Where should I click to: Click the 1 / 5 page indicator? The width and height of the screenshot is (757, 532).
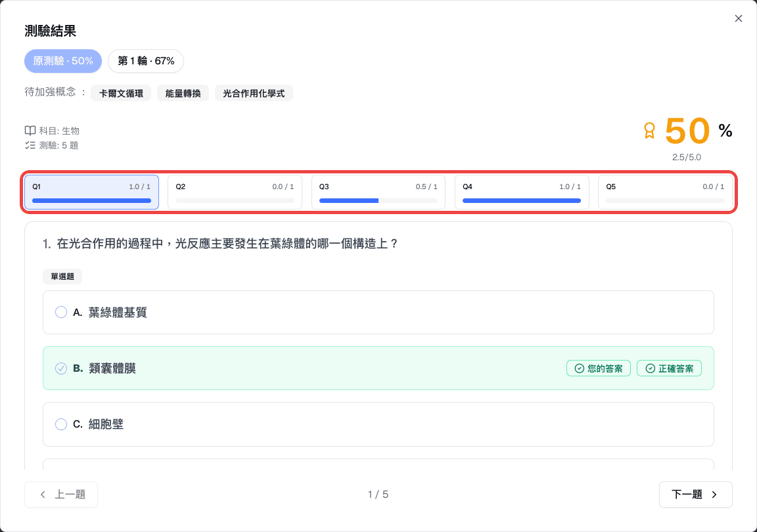(378, 495)
